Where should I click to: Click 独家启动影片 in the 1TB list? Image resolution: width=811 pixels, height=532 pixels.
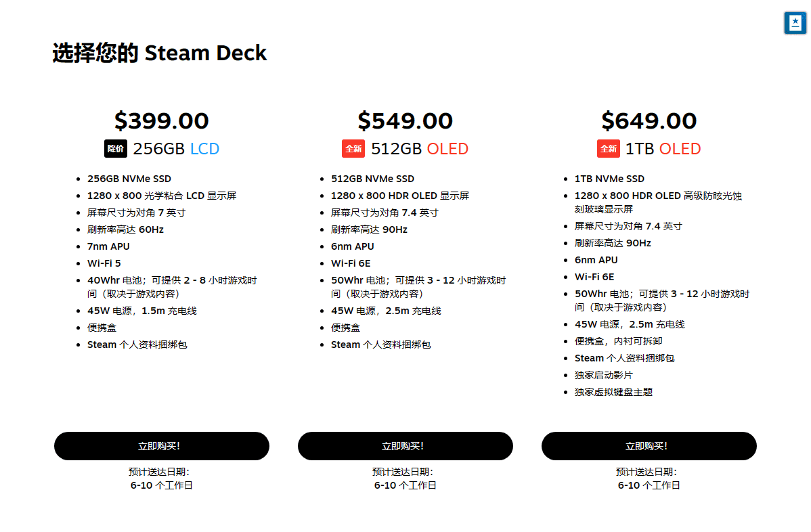pyautogui.click(x=604, y=375)
